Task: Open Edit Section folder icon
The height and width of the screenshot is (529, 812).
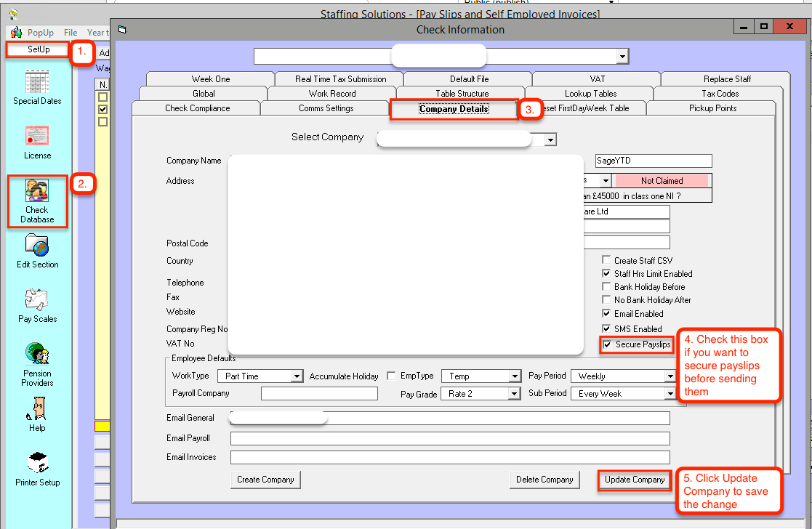Action: click(x=37, y=246)
